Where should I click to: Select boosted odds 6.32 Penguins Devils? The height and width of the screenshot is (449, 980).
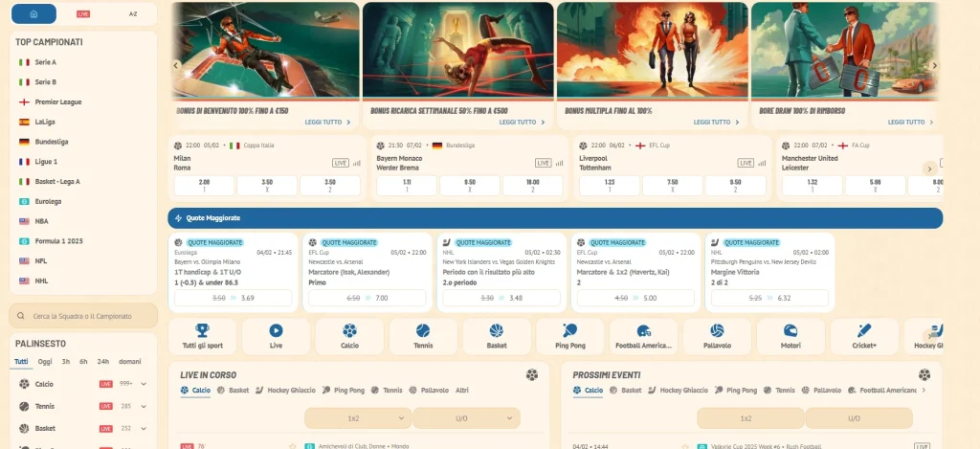click(x=770, y=299)
